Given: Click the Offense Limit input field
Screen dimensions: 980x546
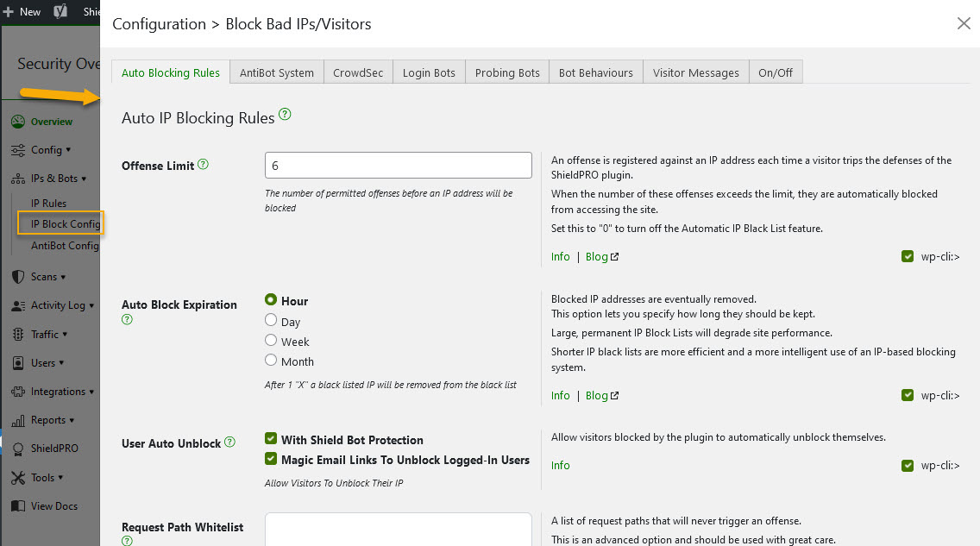Looking at the screenshot, I should click(x=399, y=166).
